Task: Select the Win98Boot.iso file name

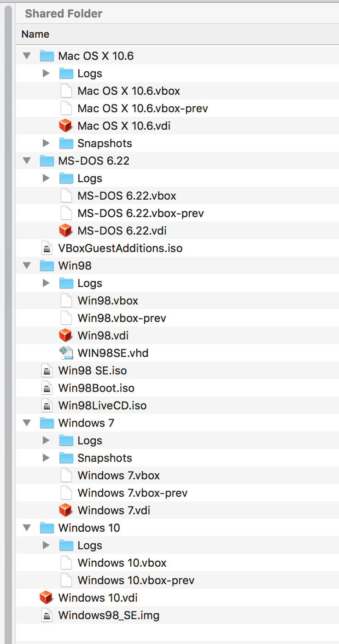Action: coord(96,388)
